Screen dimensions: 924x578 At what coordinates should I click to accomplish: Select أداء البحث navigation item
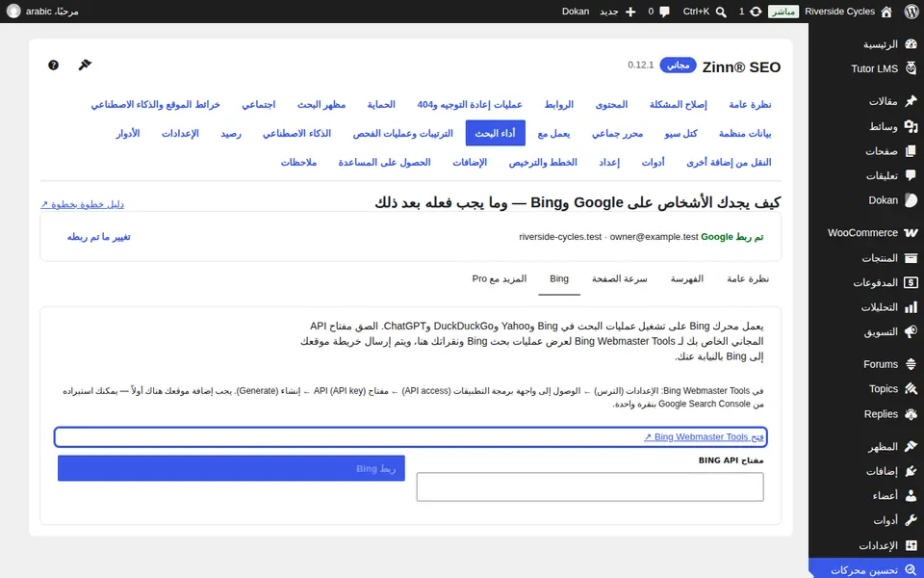(x=495, y=133)
